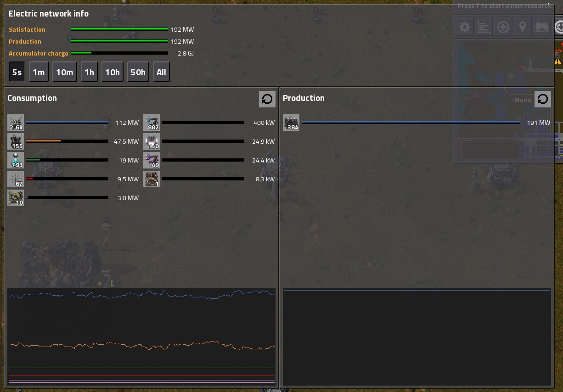The image size is (563, 392).
Task: Click the consumer icon with count 150
Action: coord(152,141)
